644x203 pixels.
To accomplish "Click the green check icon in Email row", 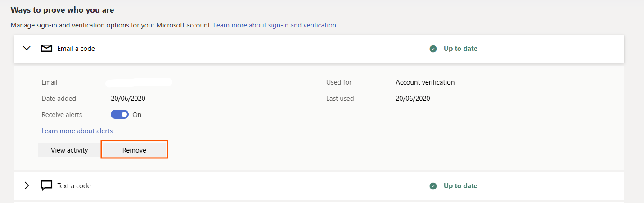I will click(x=433, y=49).
